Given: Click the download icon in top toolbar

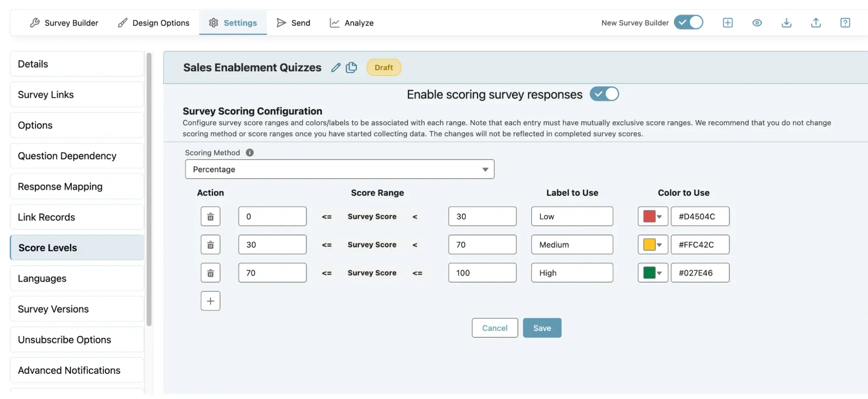Looking at the screenshot, I should pos(786,23).
